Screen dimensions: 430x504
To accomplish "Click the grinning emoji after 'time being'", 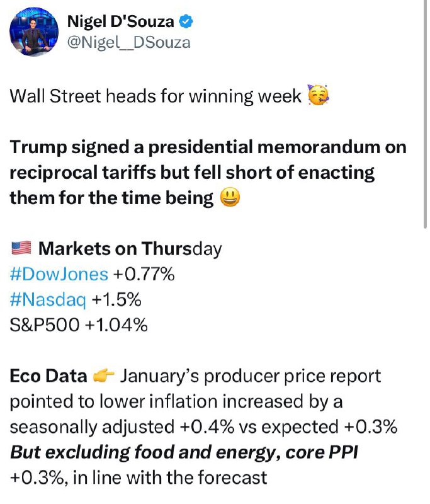I will pyautogui.click(x=230, y=197).
